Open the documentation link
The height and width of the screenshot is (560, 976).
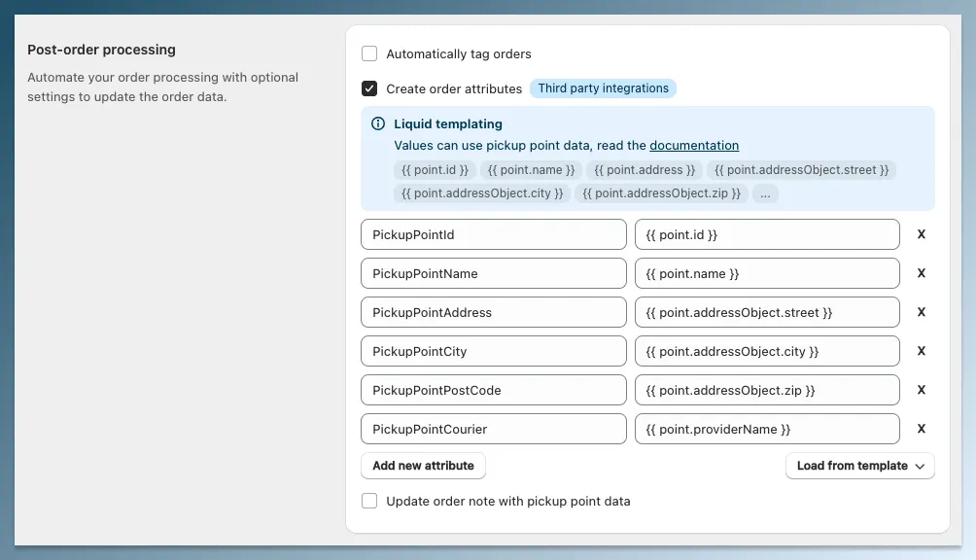click(x=694, y=146)
